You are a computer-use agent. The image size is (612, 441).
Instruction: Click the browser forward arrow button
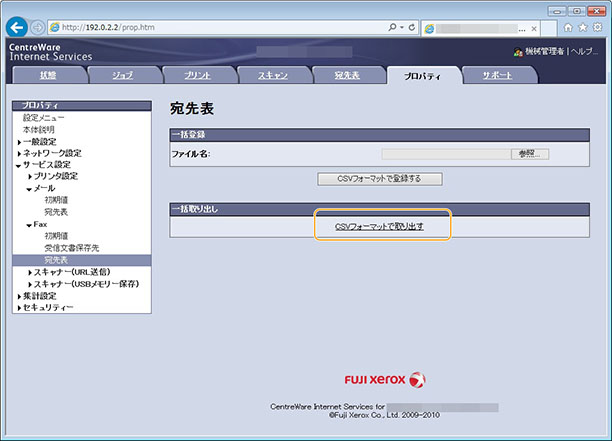click(x=38, y=26)
